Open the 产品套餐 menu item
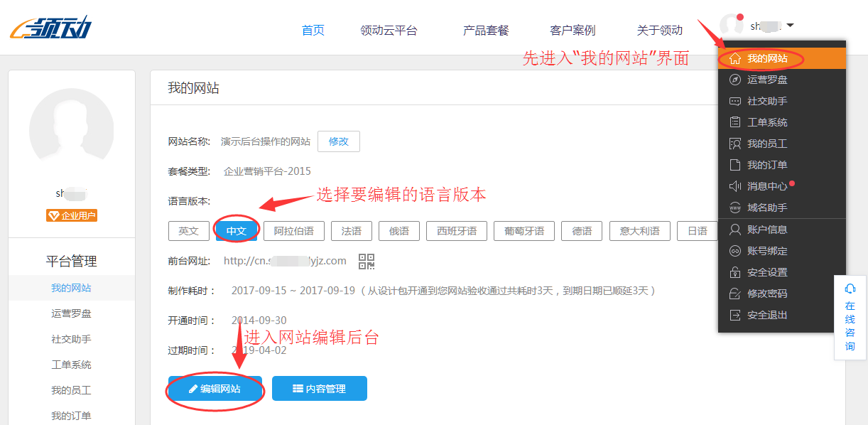868x425 pixels. click(x=485, y=30)
